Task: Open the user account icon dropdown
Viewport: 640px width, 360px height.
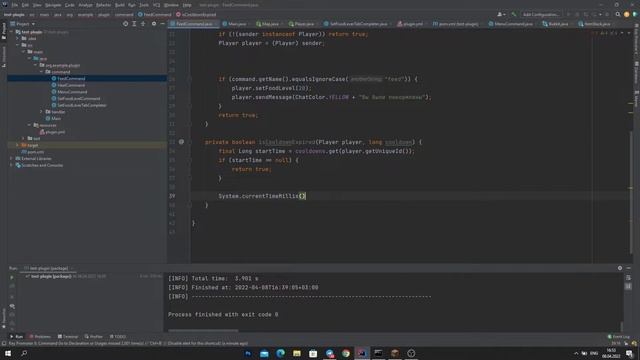Action: (x=501, y=14)
